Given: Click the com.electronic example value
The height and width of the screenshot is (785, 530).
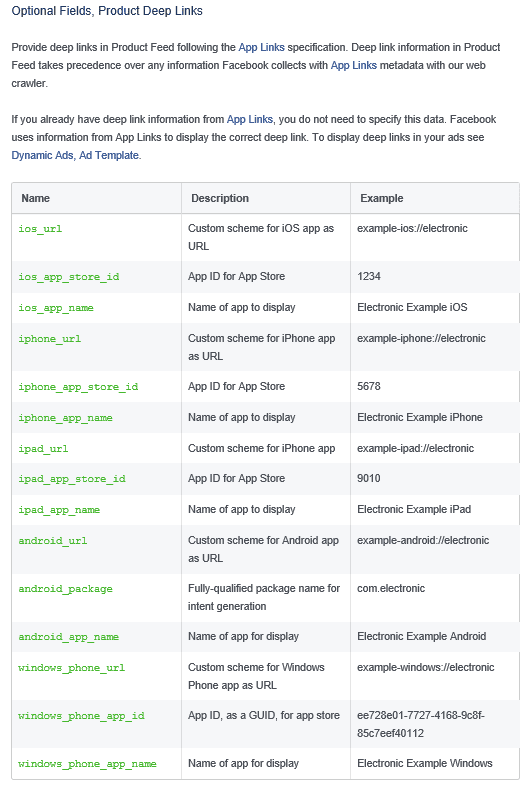Looking at the screenshot, I should click(x=391, y=588).
